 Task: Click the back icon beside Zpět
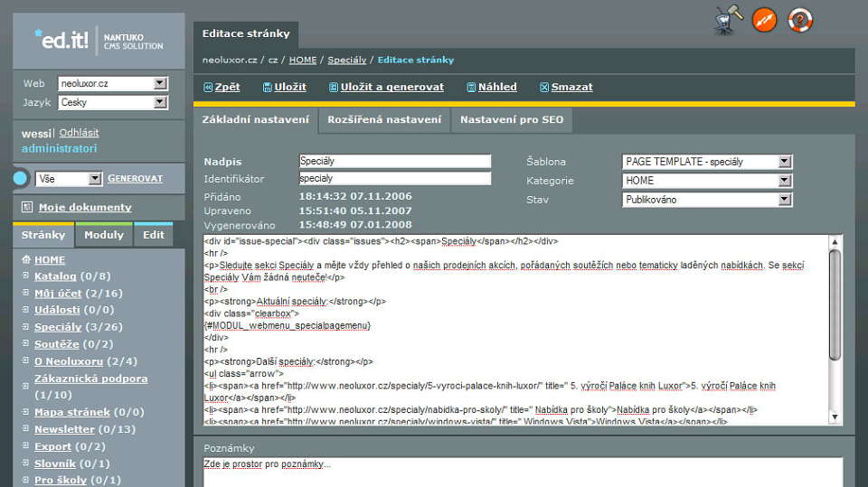point(208,88)
